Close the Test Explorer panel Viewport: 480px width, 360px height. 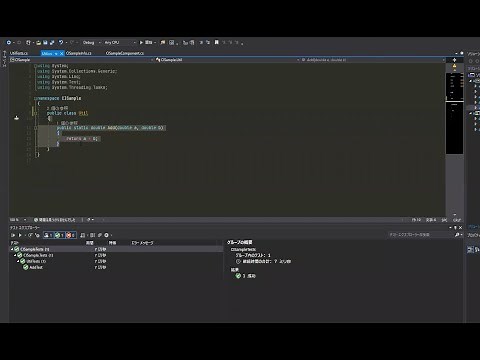(x=460, y=228)
